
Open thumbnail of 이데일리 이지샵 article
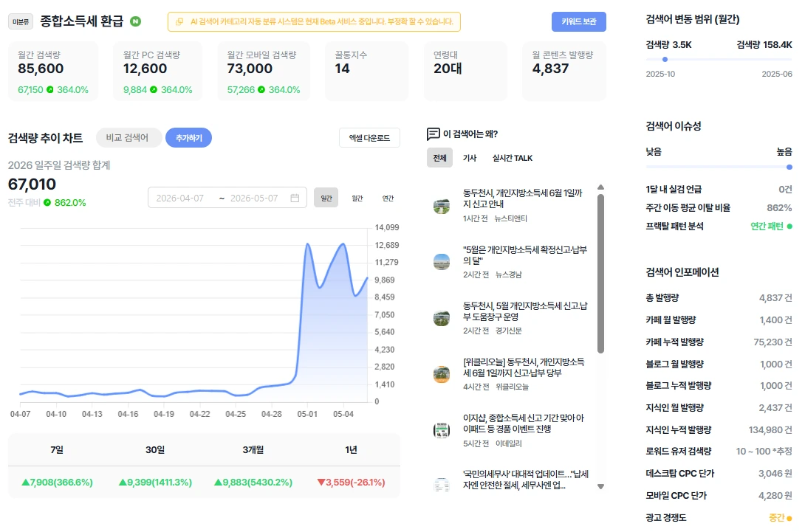click(442, 430)
